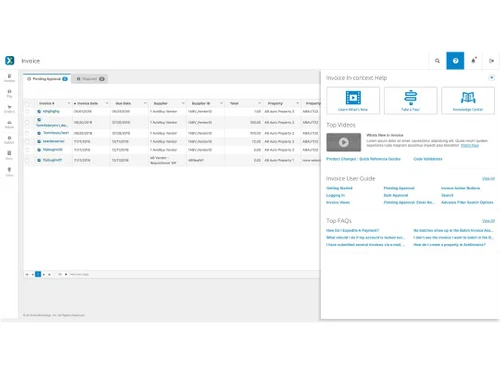Click View All for Top FAQs
This screenshot has height=375, width=500.
pyautogui.click(x=488, y=221)
